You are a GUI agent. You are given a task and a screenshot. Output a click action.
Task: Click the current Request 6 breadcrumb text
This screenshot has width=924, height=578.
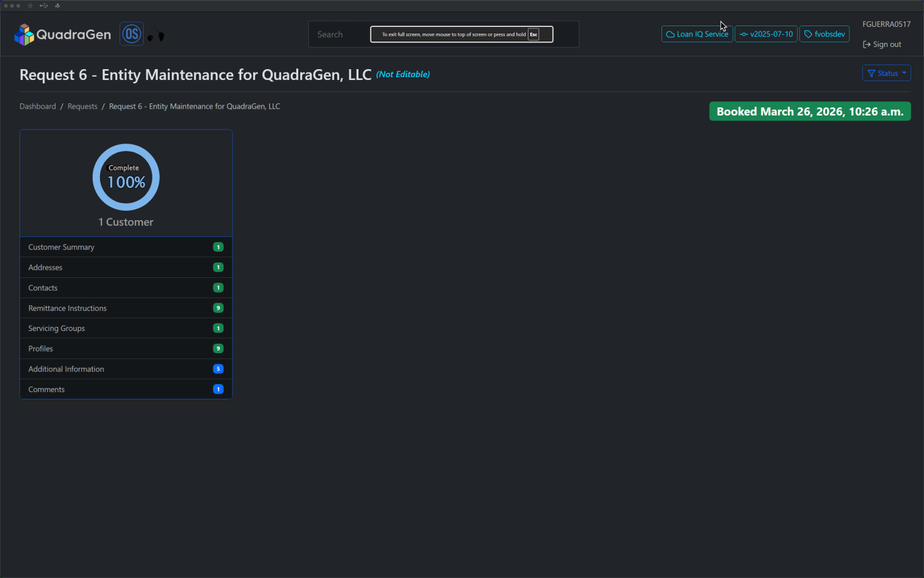195,106
